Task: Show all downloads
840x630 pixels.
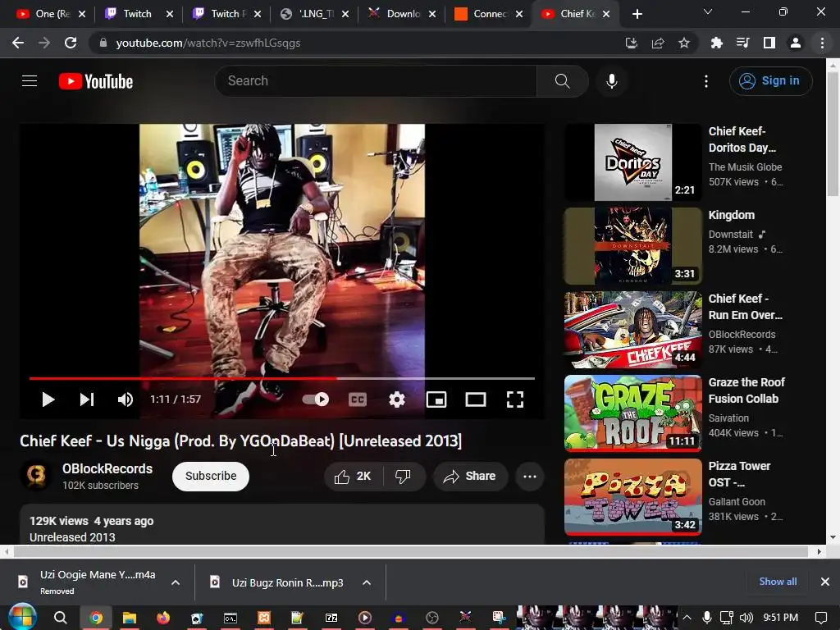Action: (778, 582)
